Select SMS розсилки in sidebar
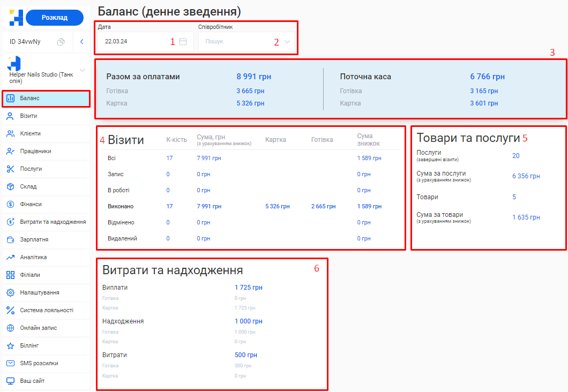 pos(39,364)
